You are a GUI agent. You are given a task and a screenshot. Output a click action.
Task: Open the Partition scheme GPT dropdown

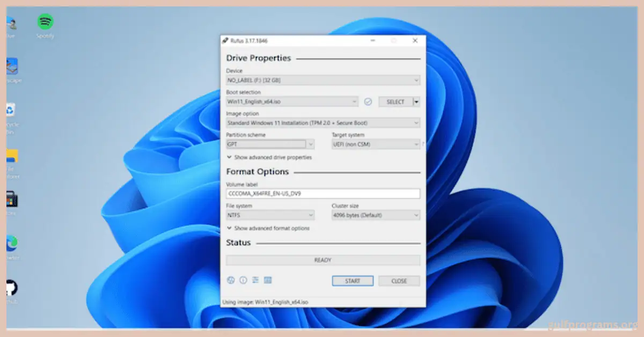tap(270, 144)
